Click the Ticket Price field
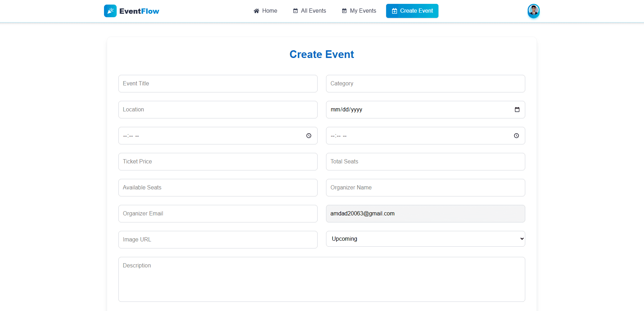 coord(218,162)
